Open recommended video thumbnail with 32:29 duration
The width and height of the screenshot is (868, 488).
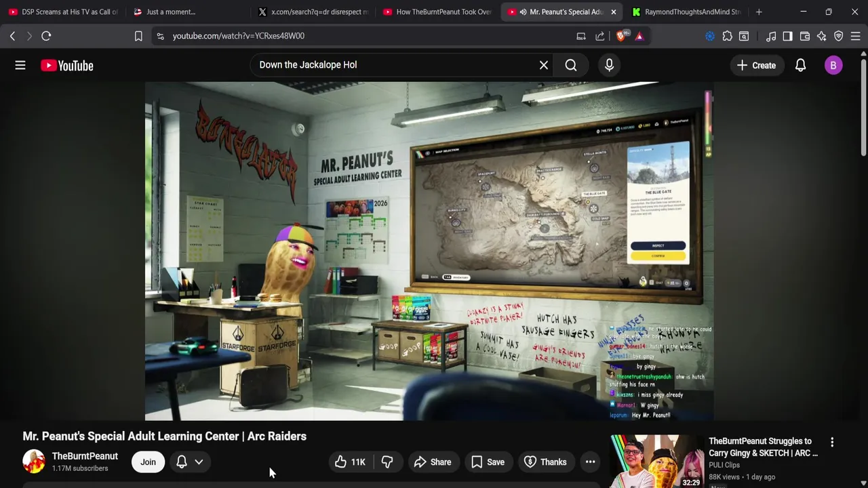[x=656, y=462]
